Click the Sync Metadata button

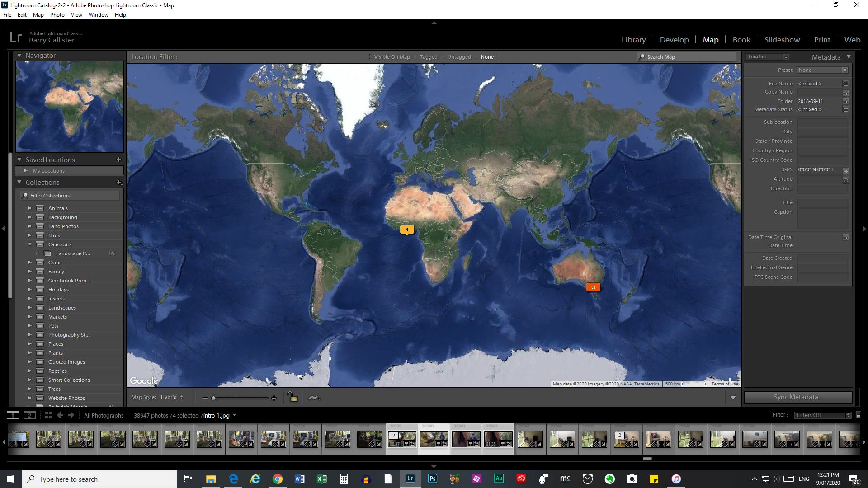(x=798, y=397)
